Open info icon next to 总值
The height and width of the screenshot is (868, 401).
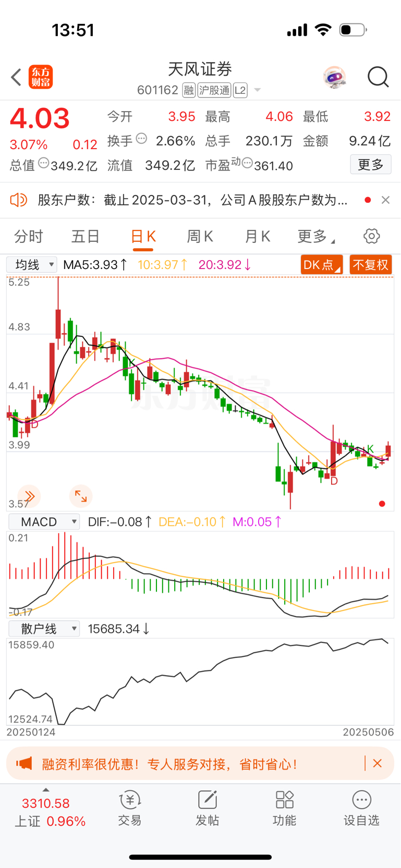coord(44,163)
